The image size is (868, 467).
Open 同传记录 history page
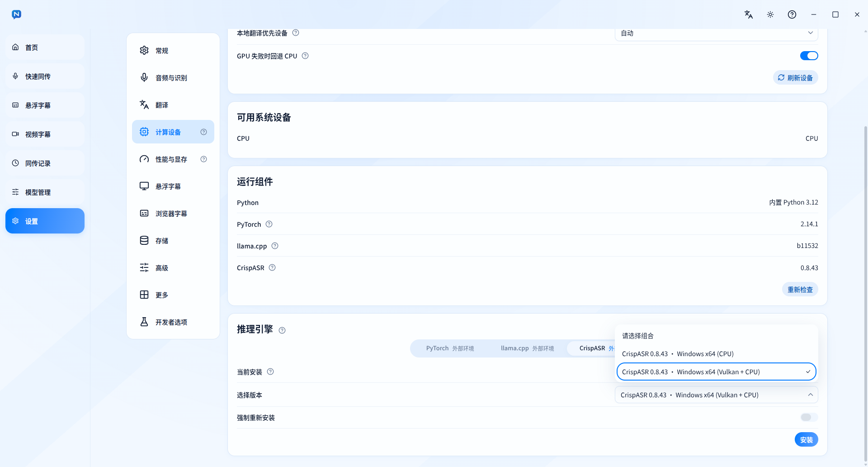click(x=45, y=163)
